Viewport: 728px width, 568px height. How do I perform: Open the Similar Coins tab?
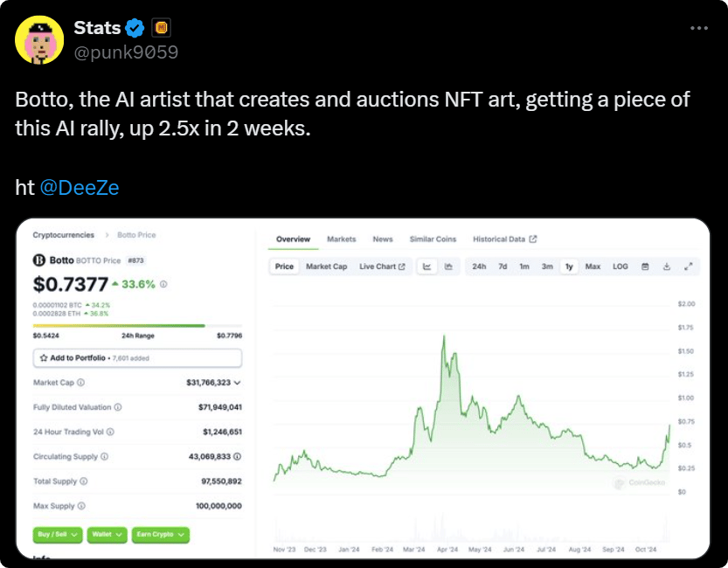(x=433, y=239)
